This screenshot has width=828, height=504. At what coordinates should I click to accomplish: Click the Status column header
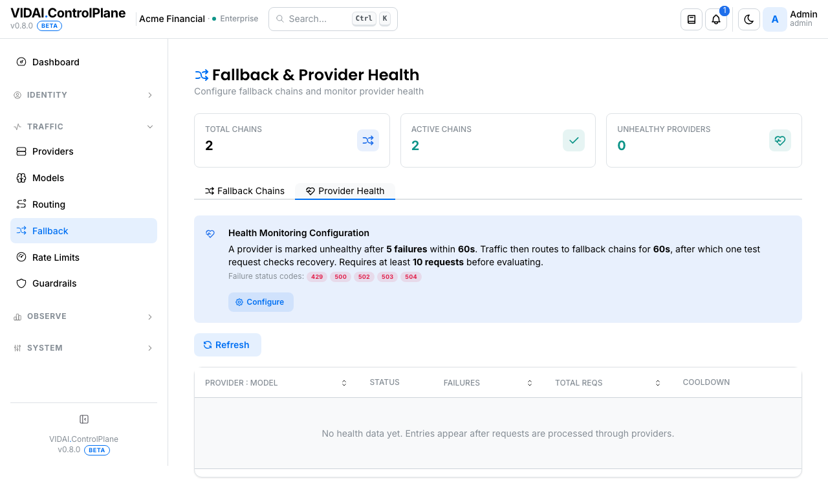384,382
